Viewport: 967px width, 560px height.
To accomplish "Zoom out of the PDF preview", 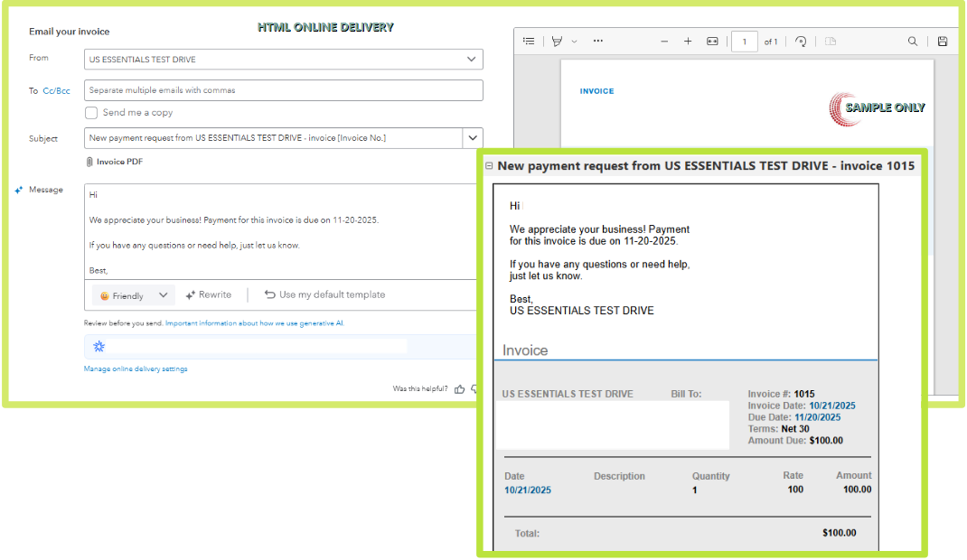I will pos(664,42).
